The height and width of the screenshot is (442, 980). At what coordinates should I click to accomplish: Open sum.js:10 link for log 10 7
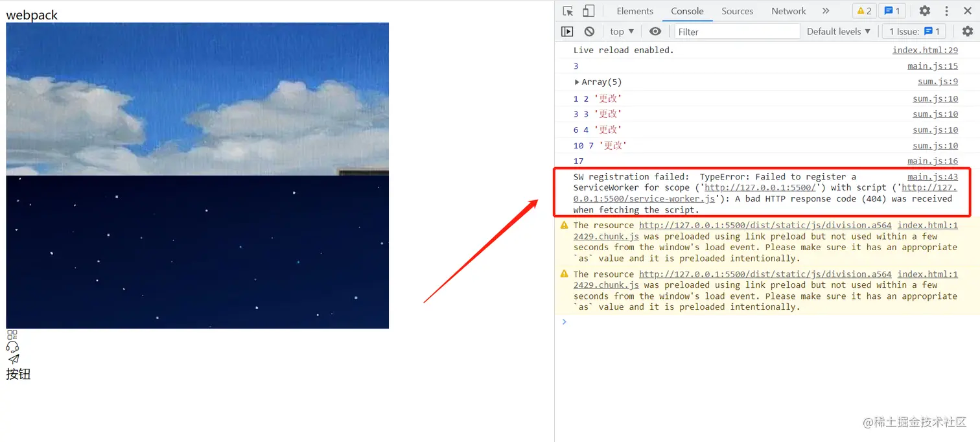click(x=935, y=145)
